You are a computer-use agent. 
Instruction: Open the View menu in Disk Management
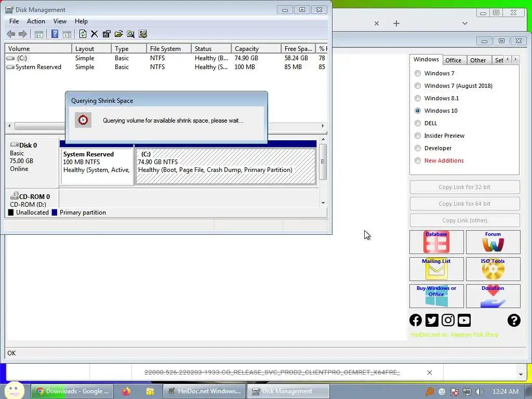[x=60, y=21]
